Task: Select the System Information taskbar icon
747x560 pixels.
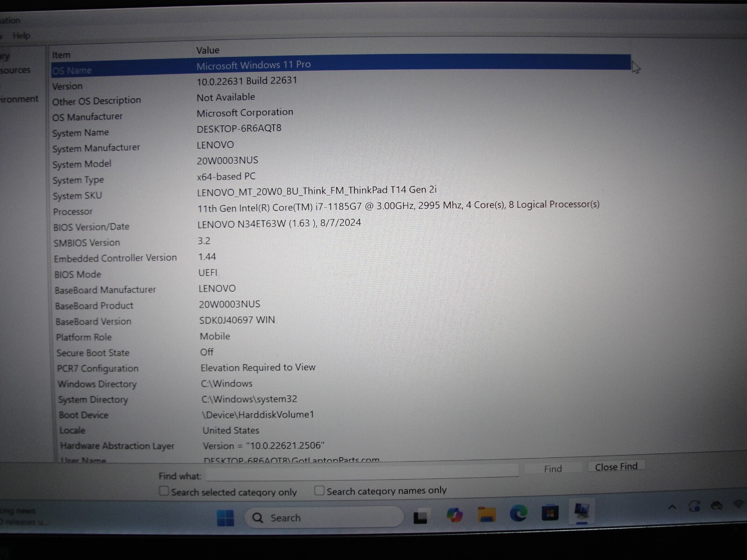Action: click(x=582, y=511)
